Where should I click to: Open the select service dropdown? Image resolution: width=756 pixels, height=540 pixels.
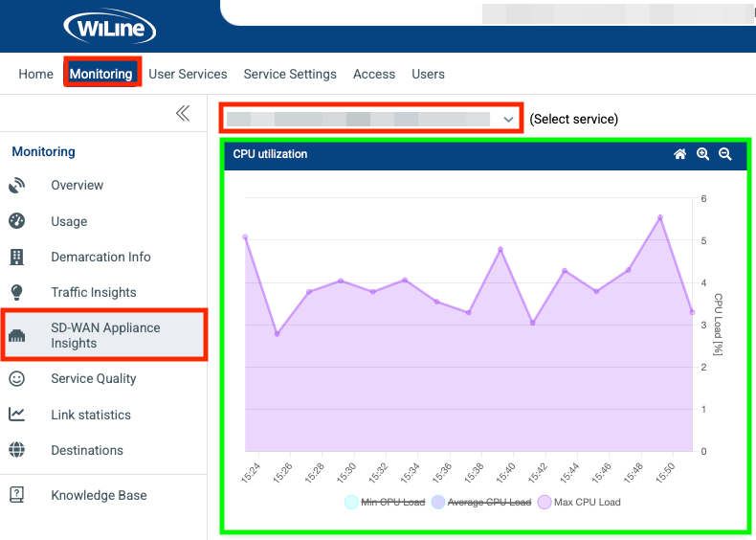tap(370, 118)
